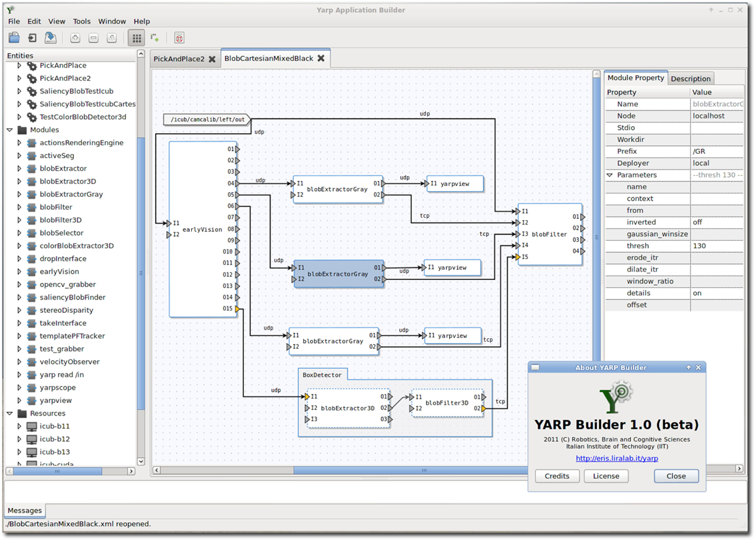Viewport: 756px width, 541px height.
Task: Click the YARP Builder logo in About dialog
Action: pyautogui.click(x=616, y=397)
